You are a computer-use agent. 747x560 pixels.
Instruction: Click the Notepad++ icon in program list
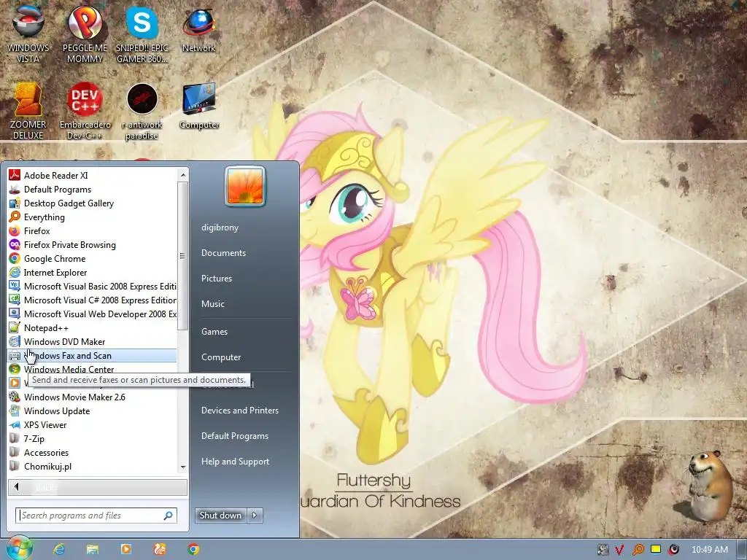point(15,327)
